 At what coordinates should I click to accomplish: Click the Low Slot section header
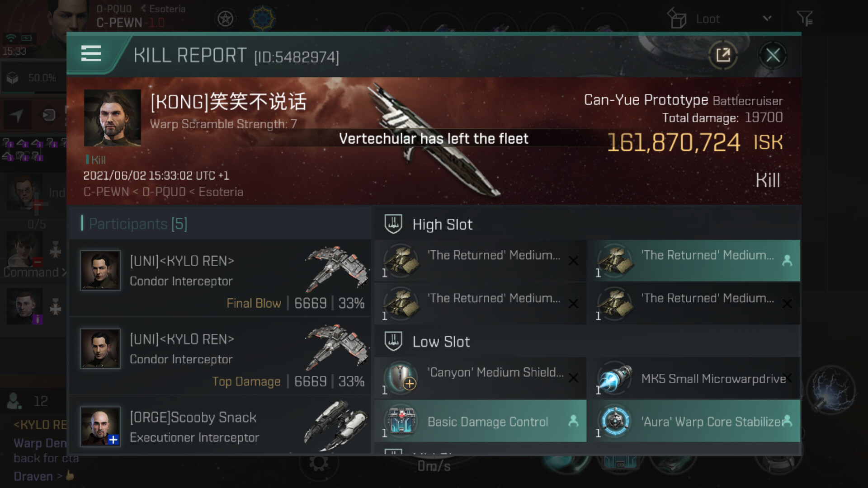(441, 342)
